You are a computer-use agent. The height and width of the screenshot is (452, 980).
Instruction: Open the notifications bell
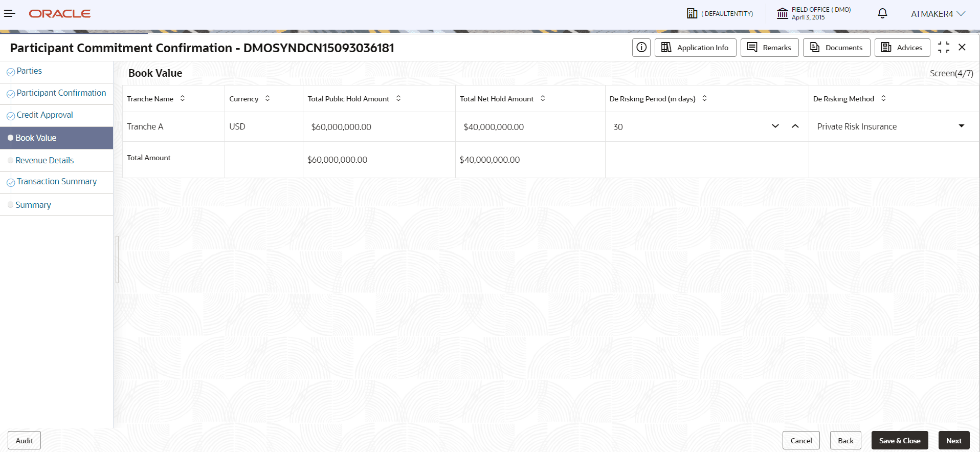pyautogui.click(x=882, y=13)
